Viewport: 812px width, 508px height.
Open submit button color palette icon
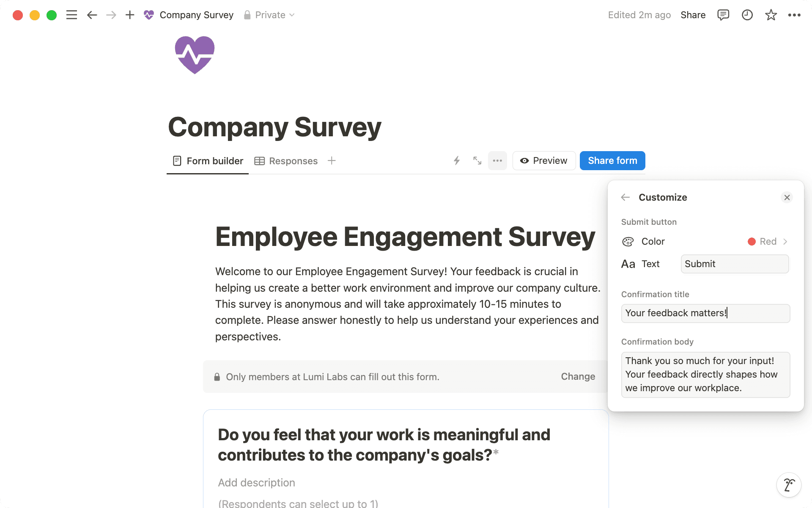click(x=628, y=241)
